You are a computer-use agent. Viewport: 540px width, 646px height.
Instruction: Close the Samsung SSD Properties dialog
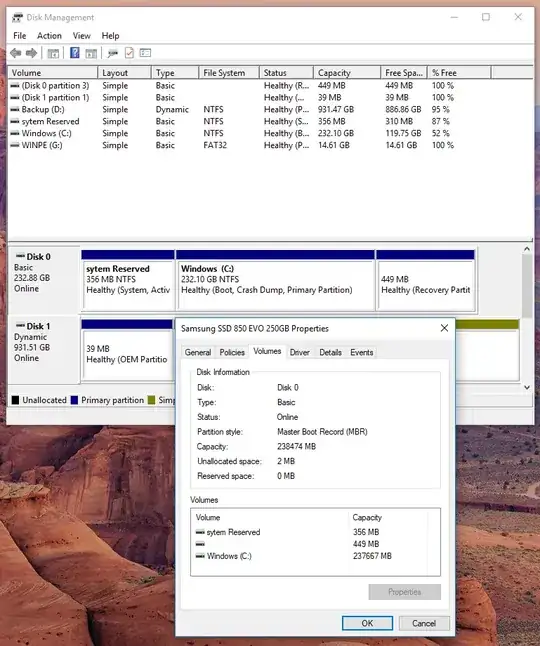tap(444, 328)
